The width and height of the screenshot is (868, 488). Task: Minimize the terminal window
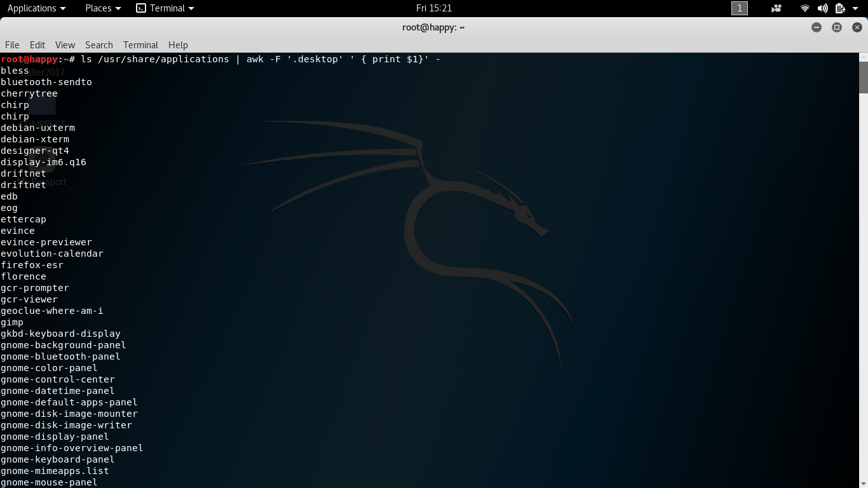click(x=817, y=27)
